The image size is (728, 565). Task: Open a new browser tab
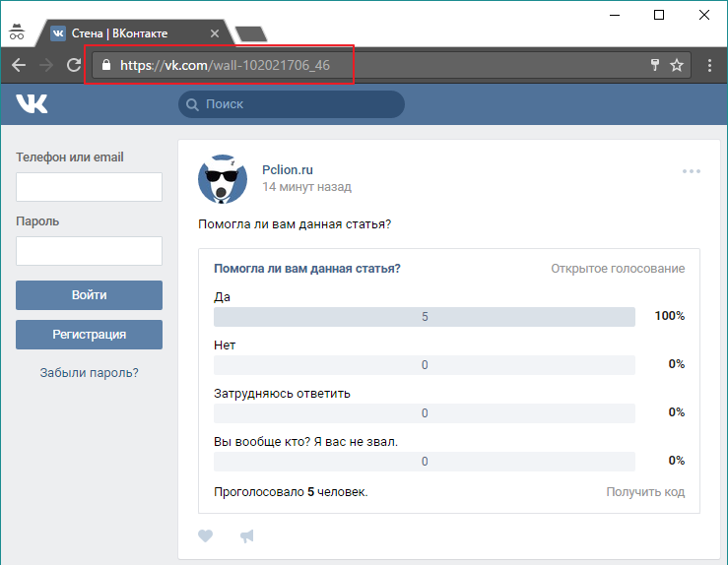(252, 34)
